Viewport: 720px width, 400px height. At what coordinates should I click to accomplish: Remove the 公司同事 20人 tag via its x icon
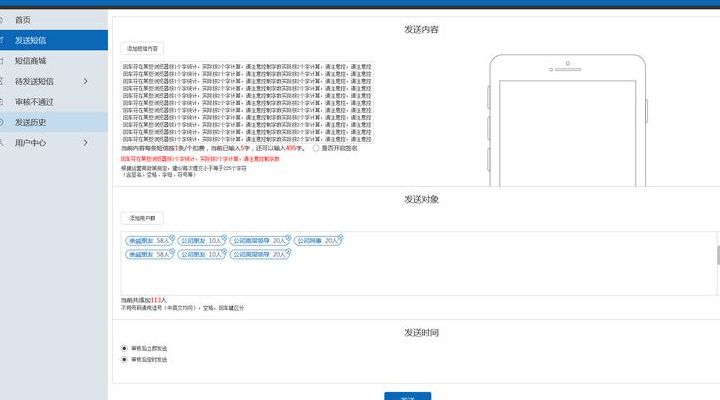[x=340, y=237]
